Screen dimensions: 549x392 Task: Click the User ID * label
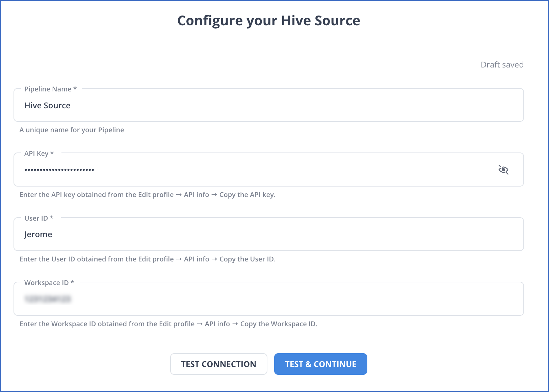tap(39, 218)
